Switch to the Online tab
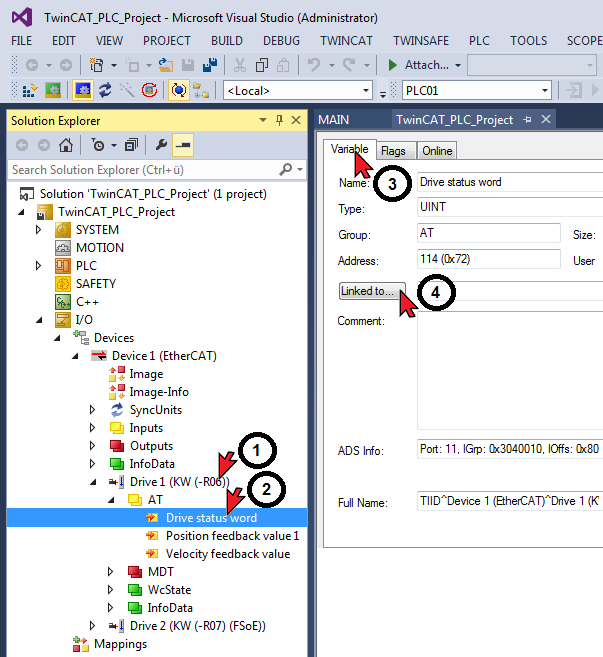Image resolution: width=603 pixels, height=657 pixels. click(x=436, y=151)
